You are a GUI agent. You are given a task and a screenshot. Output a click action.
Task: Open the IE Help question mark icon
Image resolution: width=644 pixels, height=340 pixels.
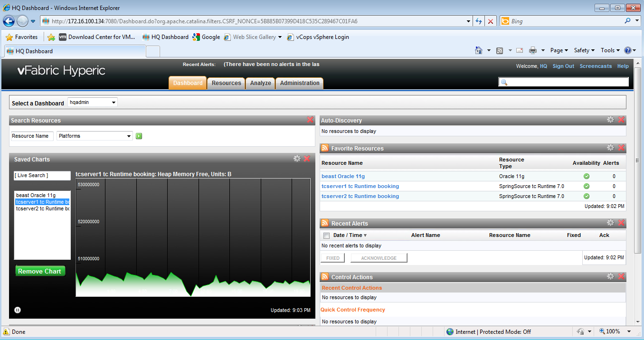point(628,50)
